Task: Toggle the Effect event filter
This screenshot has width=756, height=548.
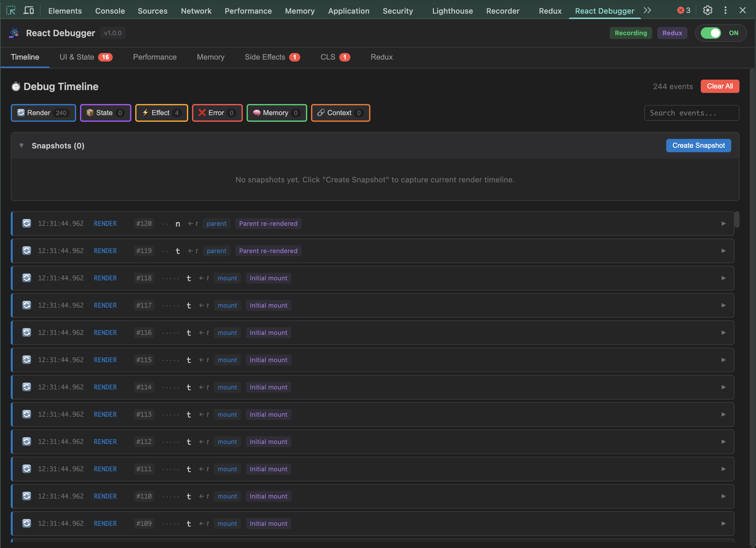Action: tap(161, 113)
